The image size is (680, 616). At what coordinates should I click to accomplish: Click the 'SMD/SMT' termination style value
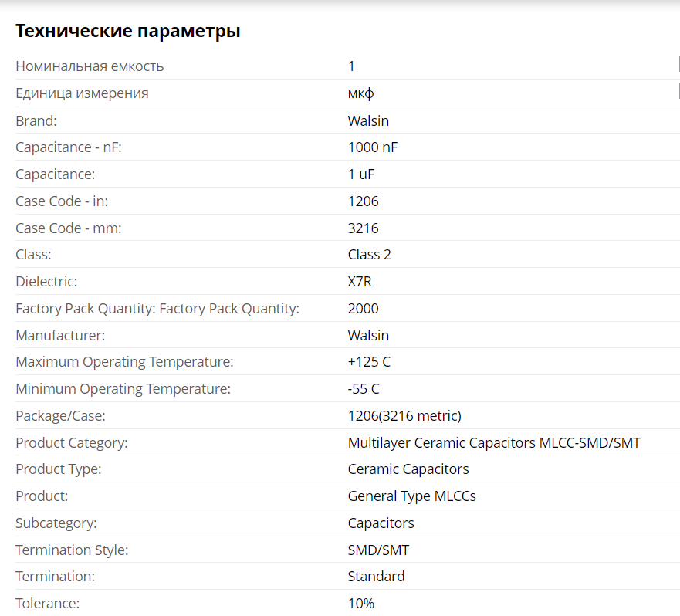(378, 550)
